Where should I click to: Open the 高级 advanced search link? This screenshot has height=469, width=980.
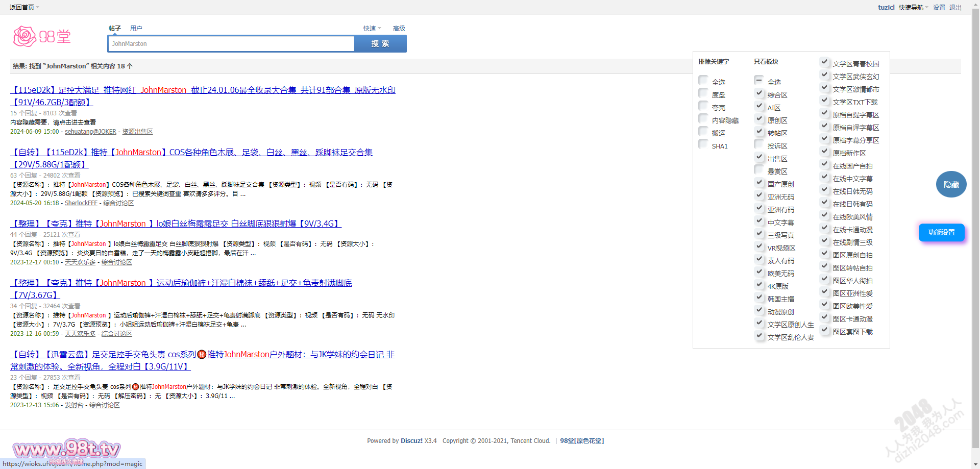(399, 29)
